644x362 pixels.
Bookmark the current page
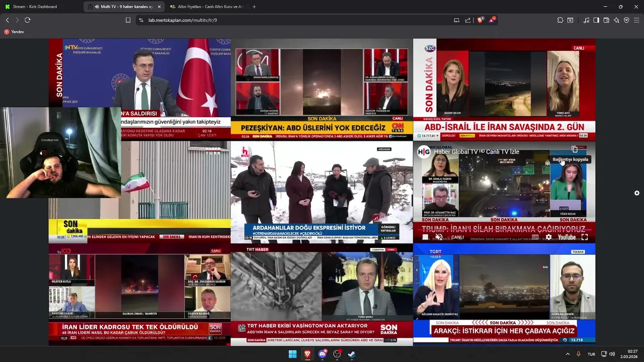[128, 20]
